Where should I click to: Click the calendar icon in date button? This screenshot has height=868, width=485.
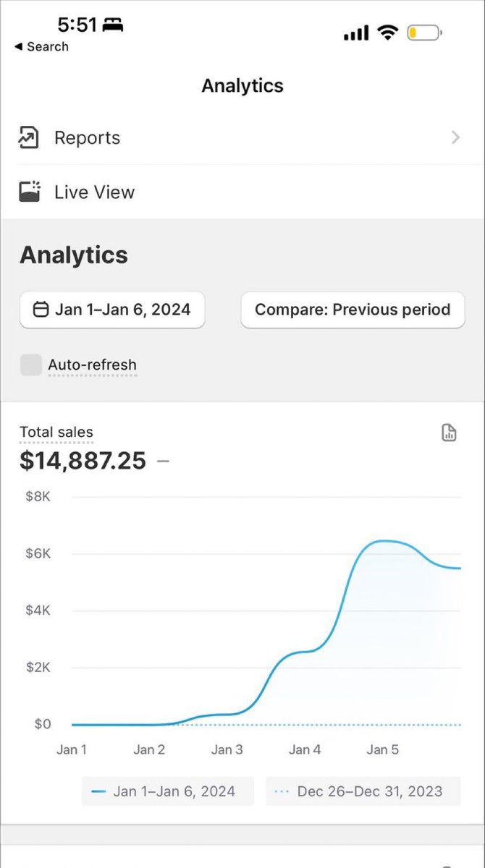coord(41,310)
